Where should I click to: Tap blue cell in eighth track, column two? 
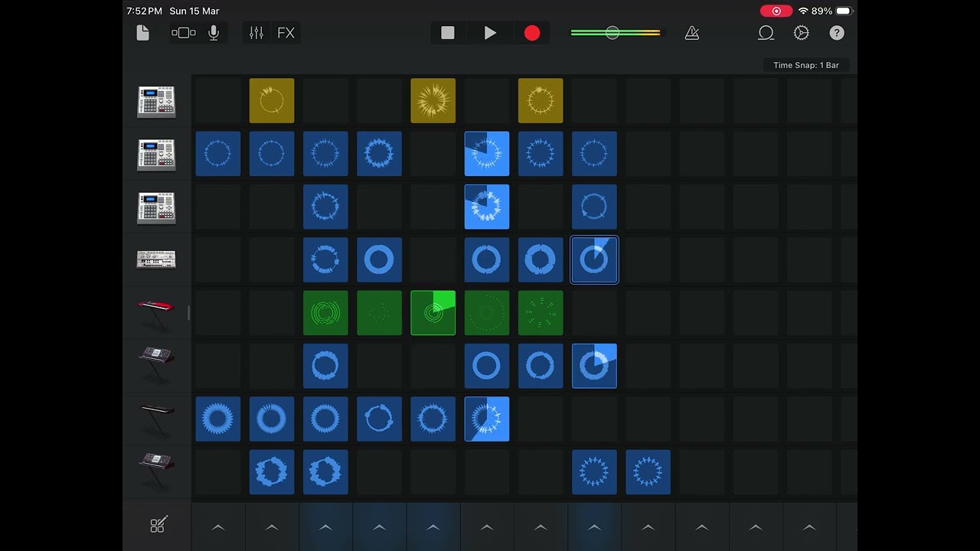pos(272,471)
